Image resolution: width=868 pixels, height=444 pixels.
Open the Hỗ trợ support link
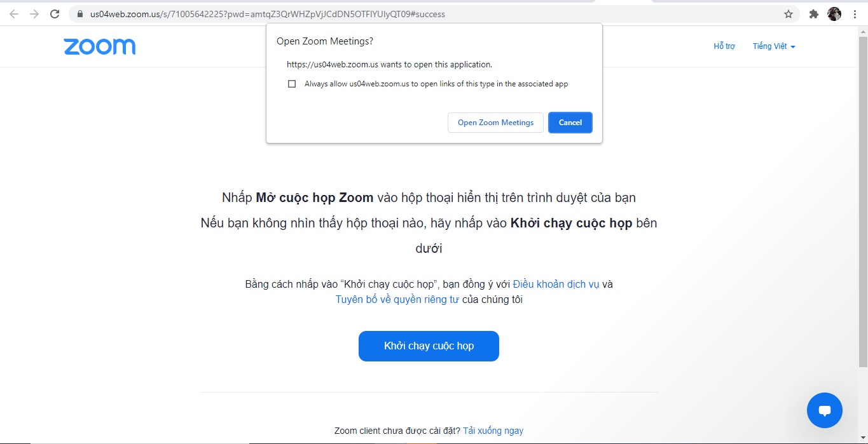point(724,46)
